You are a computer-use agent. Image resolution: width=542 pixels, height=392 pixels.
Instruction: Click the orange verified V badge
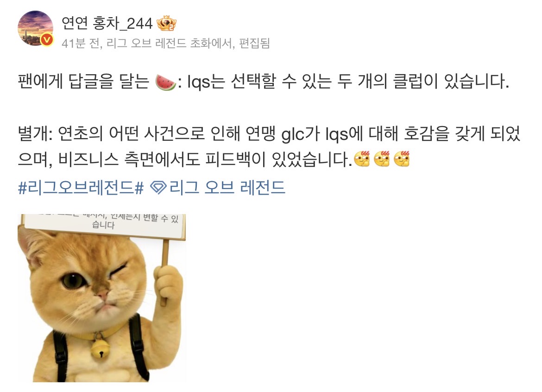47,40
